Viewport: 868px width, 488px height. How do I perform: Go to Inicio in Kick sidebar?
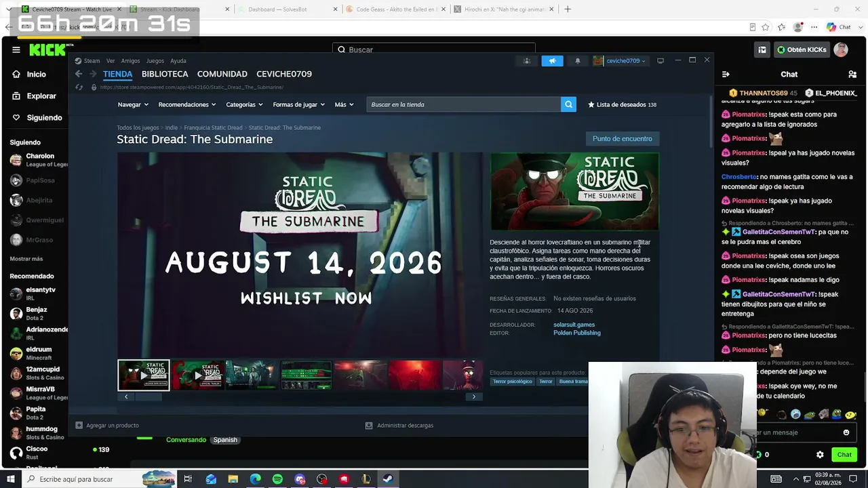[37, 75]
